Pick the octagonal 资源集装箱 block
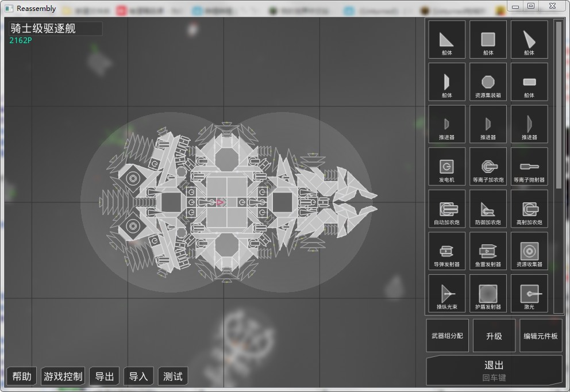The width and height of the screenshot is (570, 392). [x=488, y=82]
